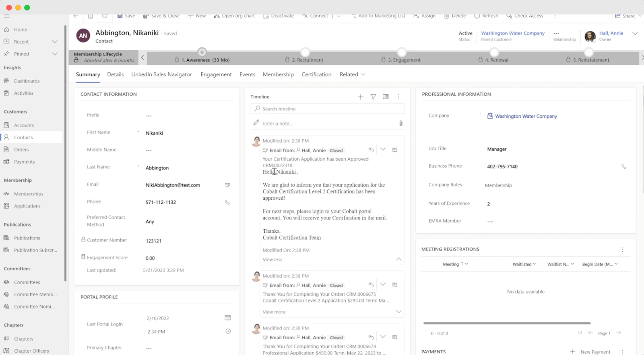Click Delete in the command bar

(455, 16)
